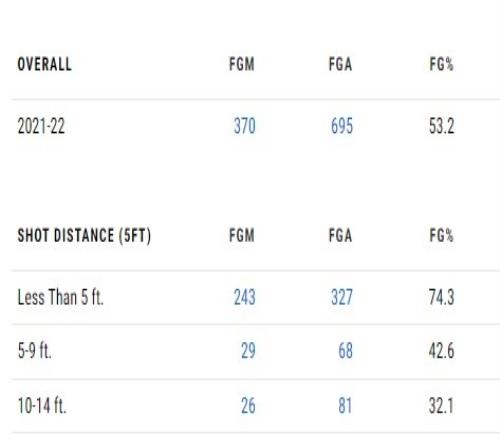Image resolution: width=500 pixels, height=440 pixels.
Task: Select the 5-9 ft. row label
Action: coord(35,351)
